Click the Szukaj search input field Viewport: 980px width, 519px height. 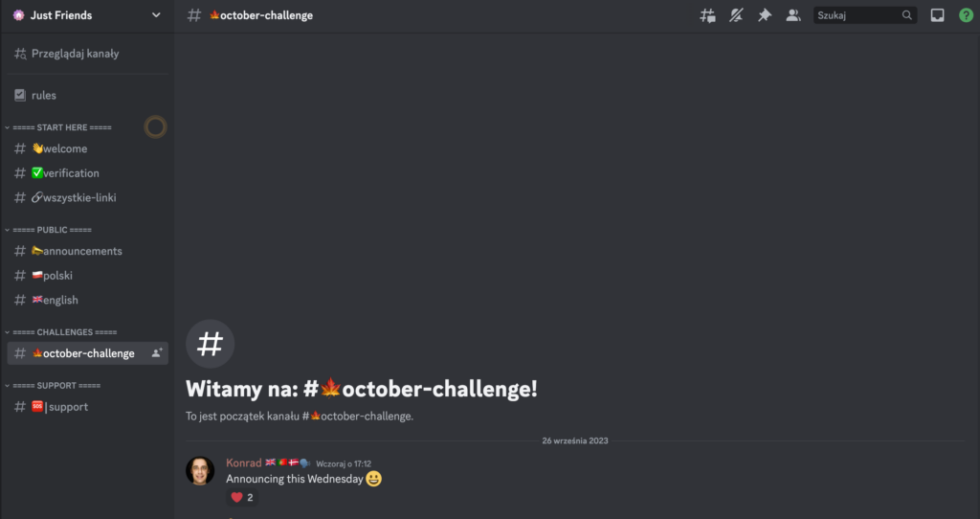pyautogui.click(x=857, y=15)
